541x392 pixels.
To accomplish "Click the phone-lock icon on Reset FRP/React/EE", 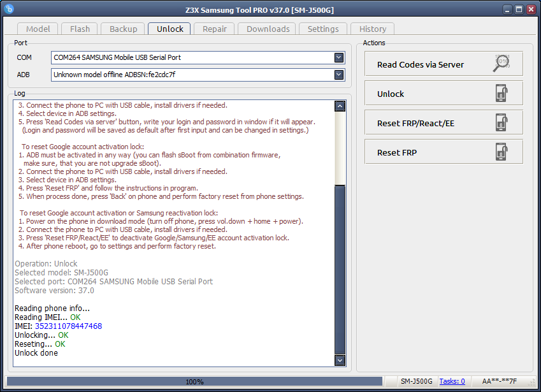I will pos(501,122).
